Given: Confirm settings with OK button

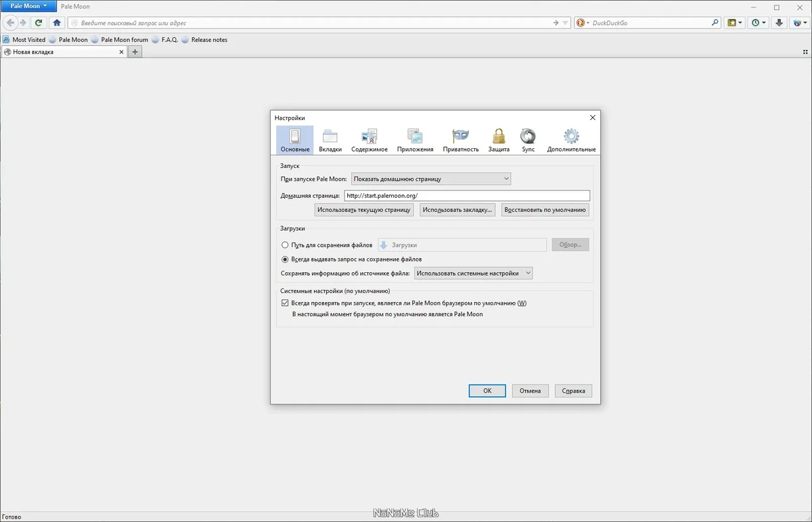Looking at the screenshot, I should click(487, 391).
